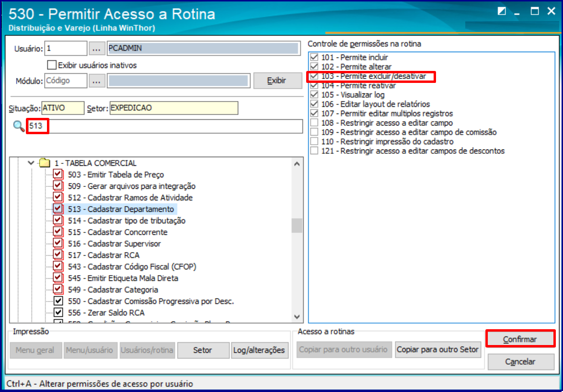Click the routine search field containing 513

pyautogui.click(x=165, y=127)
